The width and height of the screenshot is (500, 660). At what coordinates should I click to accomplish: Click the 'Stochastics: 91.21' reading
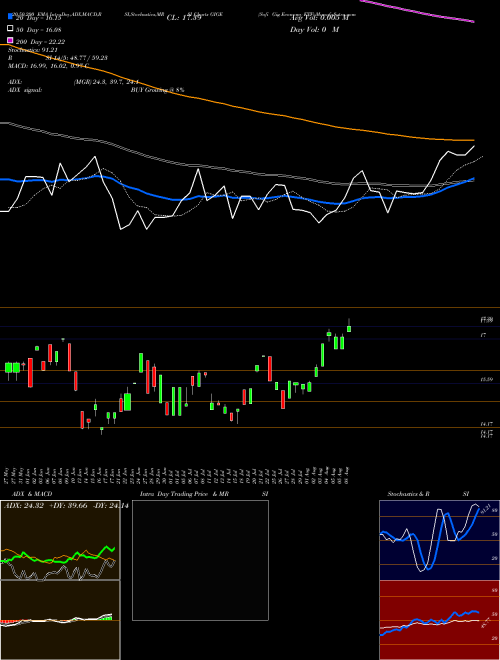(x=32, y=50)
